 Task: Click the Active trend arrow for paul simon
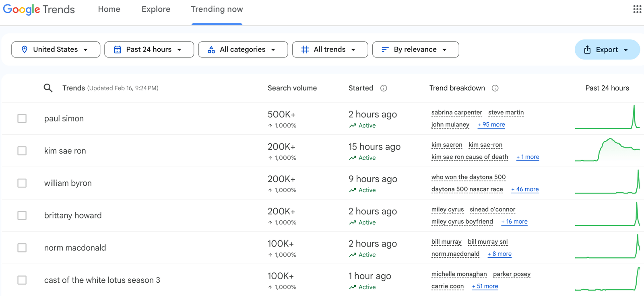[x=353, y=125]
